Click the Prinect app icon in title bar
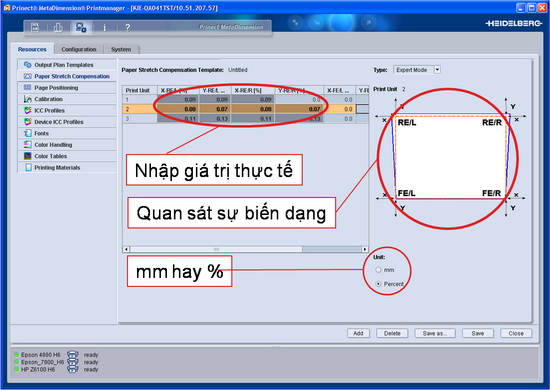The image size is (550, 390). pos(7,8)
